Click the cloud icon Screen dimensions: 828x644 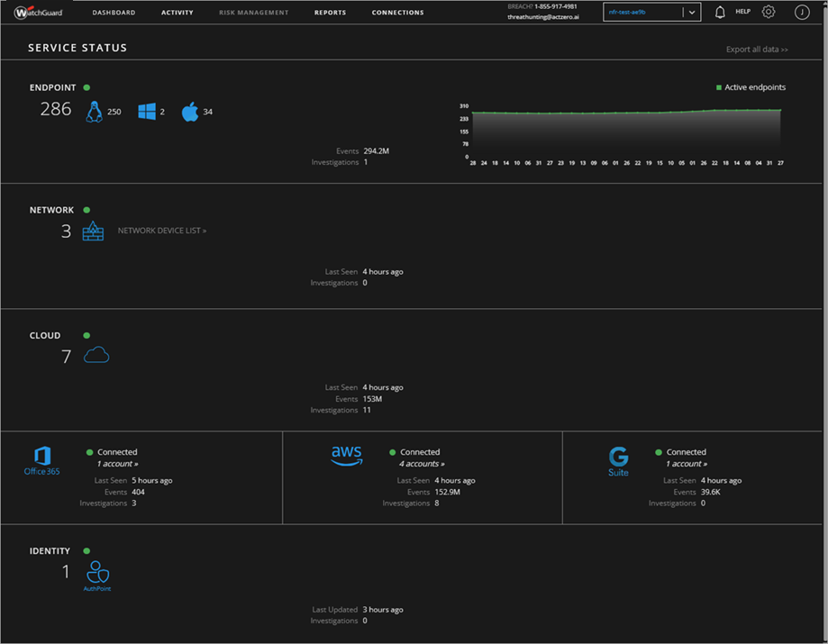click(96, 355)
